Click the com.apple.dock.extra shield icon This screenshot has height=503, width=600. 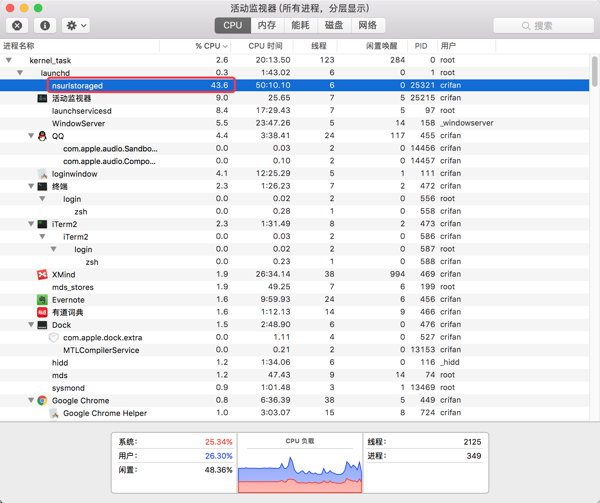[54, 338]
